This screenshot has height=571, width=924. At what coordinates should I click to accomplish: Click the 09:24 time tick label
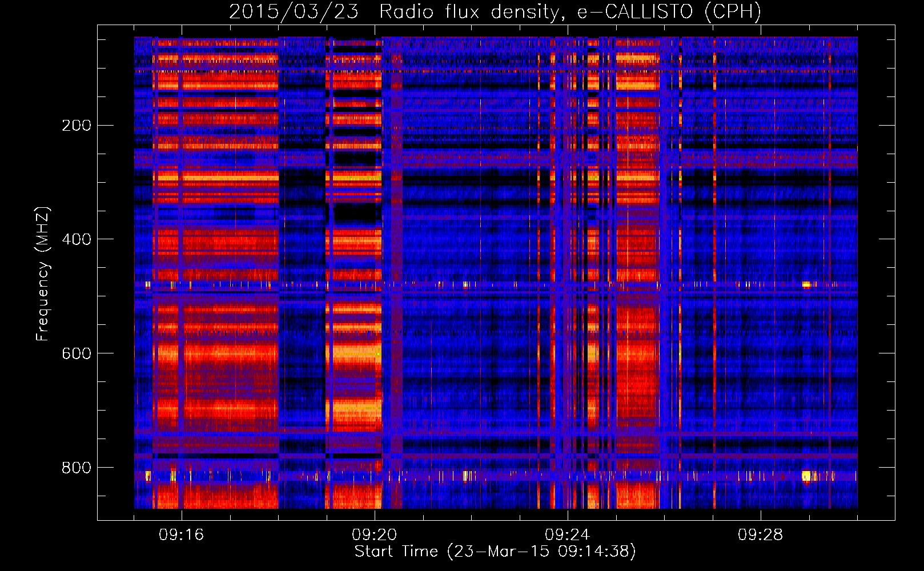pos(568,535)
